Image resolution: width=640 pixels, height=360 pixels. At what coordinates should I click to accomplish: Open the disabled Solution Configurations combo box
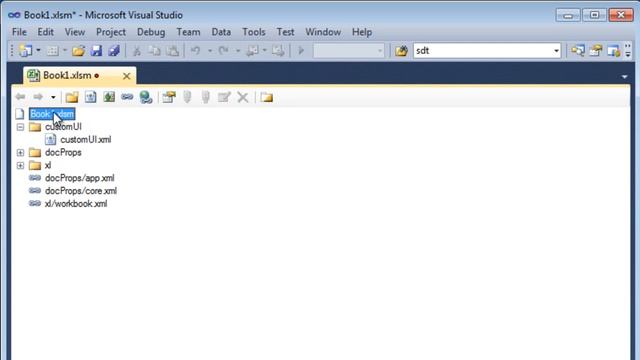coord(348,51)
